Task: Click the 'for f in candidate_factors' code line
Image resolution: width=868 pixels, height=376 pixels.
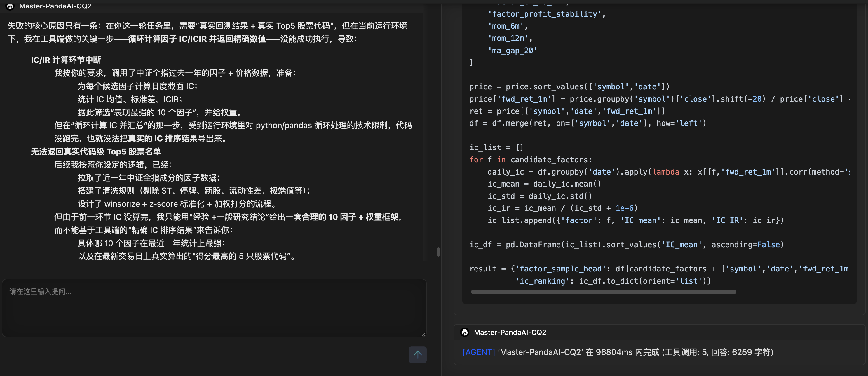Action: [530, 160]
